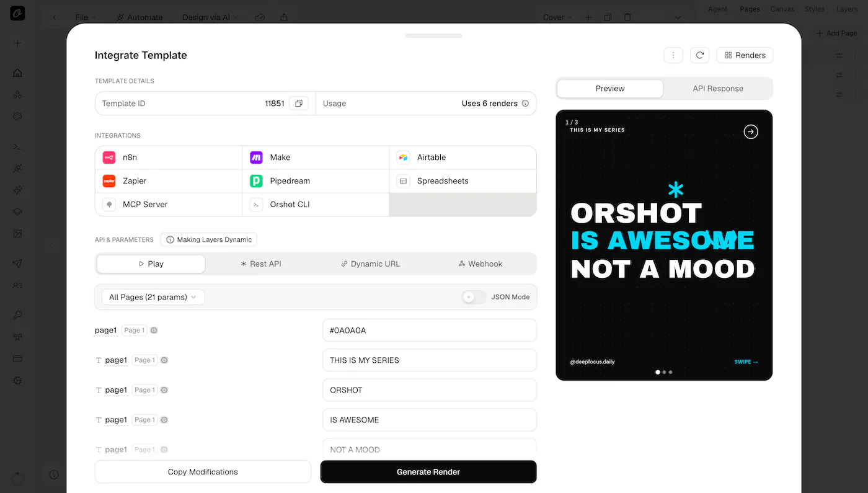
Task: Select the Pipedream integration
Action: coord(316,181)
